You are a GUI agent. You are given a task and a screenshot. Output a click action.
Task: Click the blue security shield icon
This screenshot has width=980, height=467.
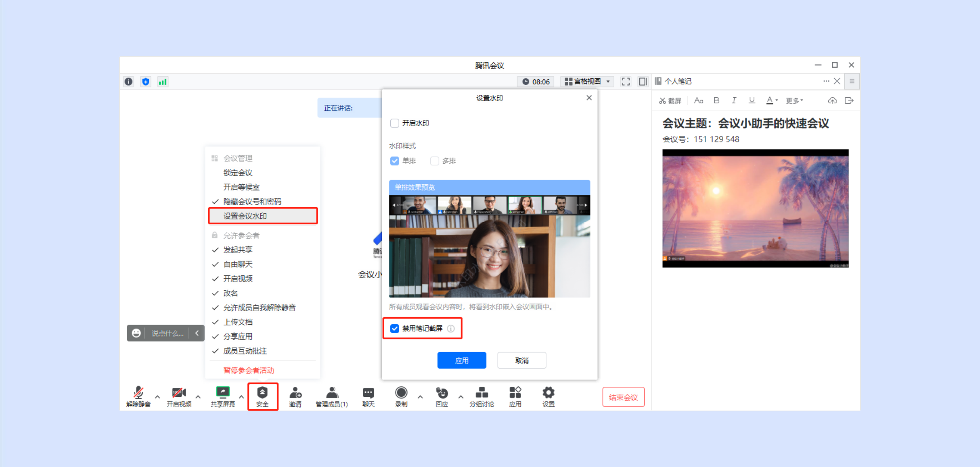click(146, 81)
